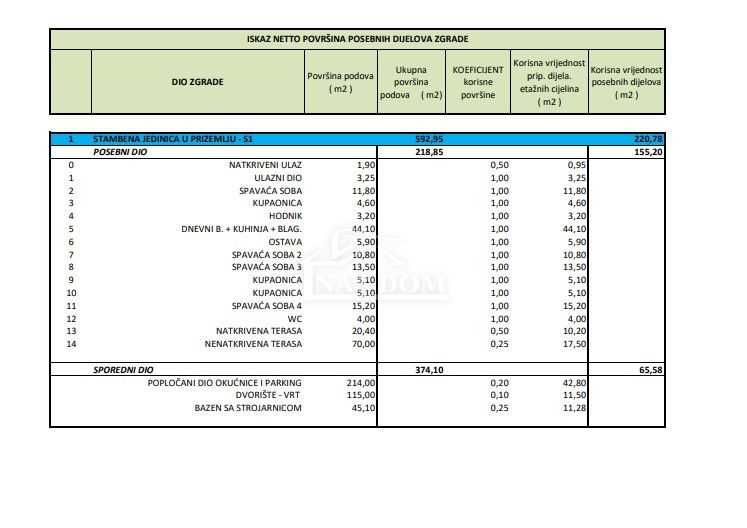The height and width of the screenshot is (528, 747).
Task: Click the 45,10 pool area value
Action: (363, 408)
